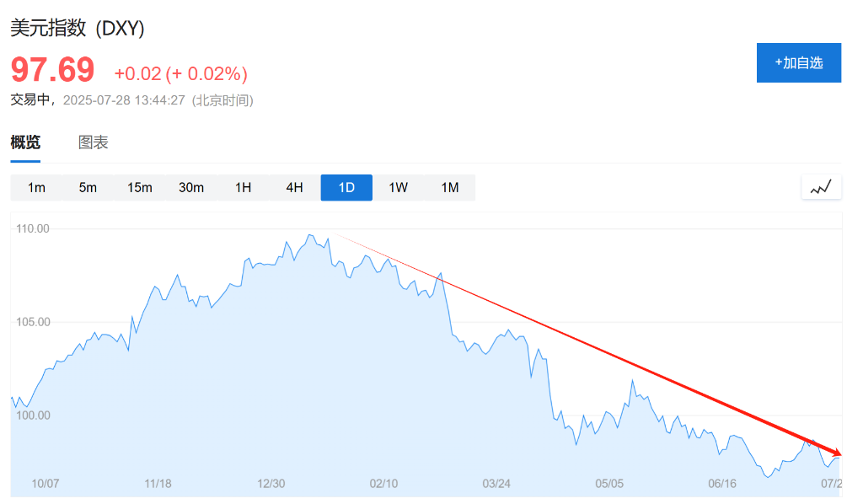Select the 1m timeframe
The image size is (863, 504).
36,187
